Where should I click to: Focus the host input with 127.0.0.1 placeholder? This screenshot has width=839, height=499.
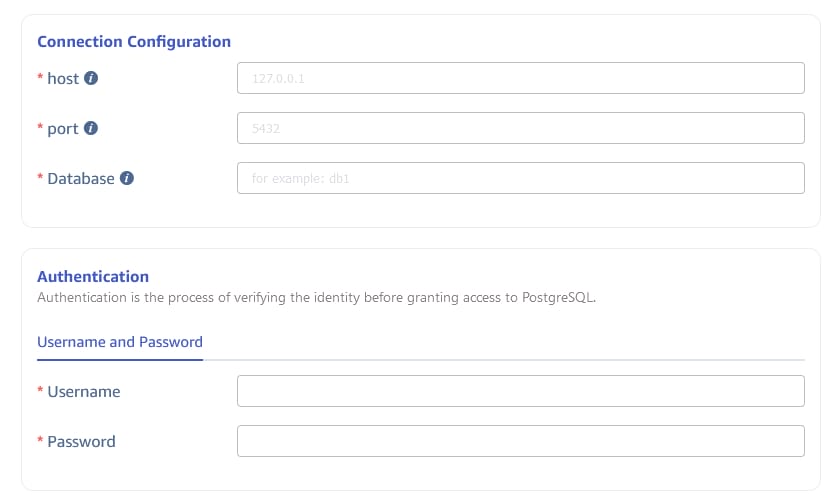point(520,78)
